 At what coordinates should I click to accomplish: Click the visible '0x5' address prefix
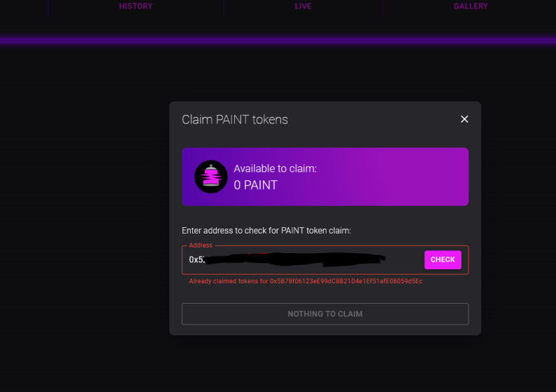point(196,259)
